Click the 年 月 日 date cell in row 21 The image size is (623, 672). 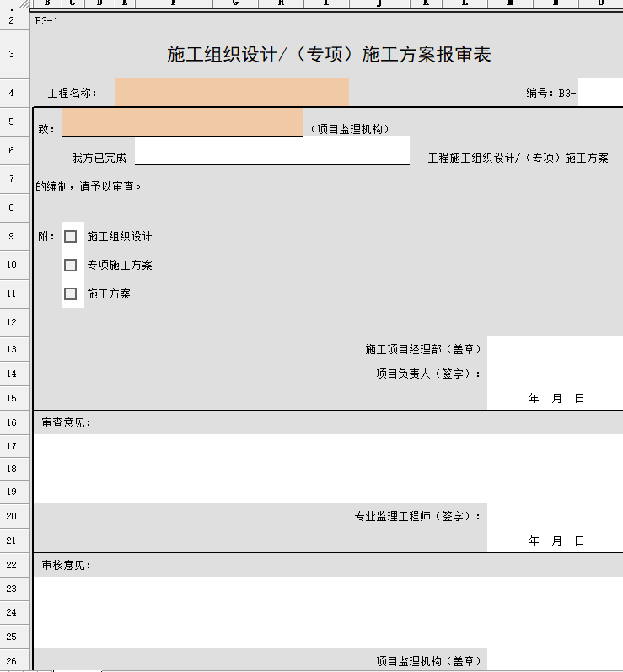pyautogui.click(x=556, y=540)
